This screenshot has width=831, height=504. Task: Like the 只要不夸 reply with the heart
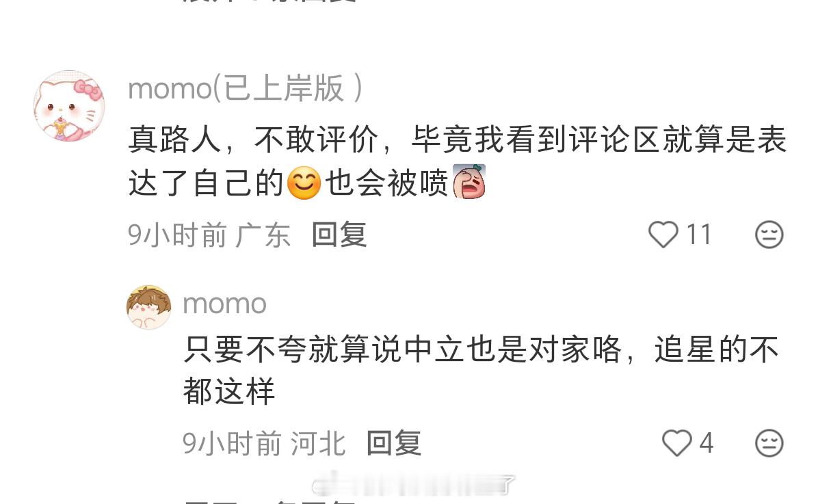[676, 443]
